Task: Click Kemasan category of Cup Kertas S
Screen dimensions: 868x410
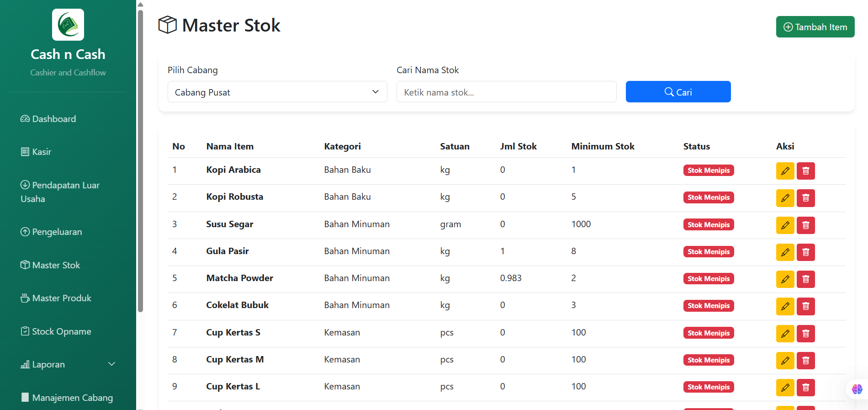Action: pyautogui.click(x=342, y=332)
